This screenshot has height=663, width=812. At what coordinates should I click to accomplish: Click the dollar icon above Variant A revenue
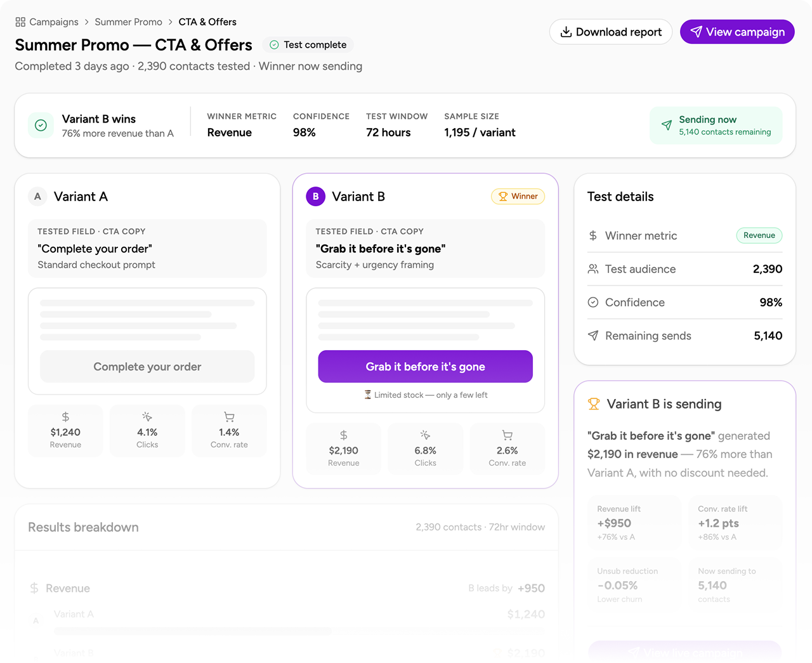click(65, 417)
